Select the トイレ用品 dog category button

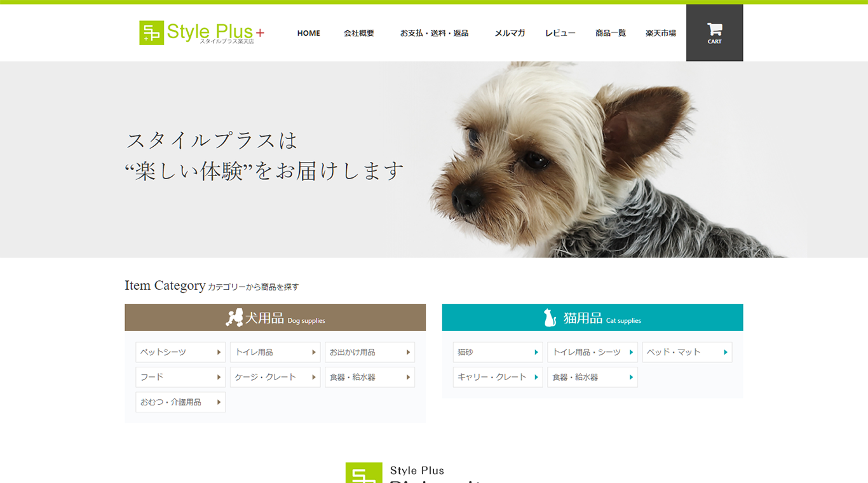pyautogui.click(x=275, y=352)
